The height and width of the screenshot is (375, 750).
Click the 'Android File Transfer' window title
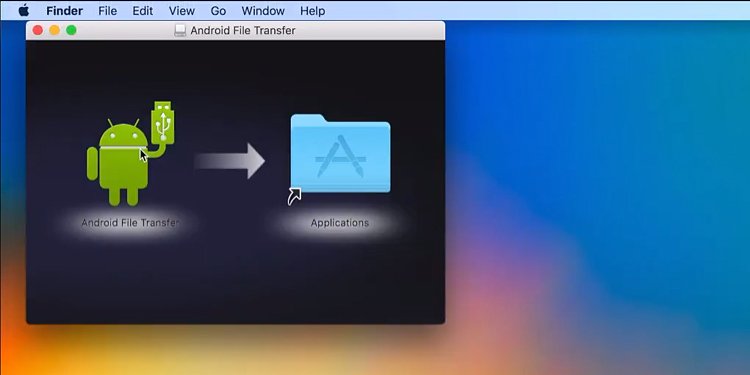(x=243, y=31)
